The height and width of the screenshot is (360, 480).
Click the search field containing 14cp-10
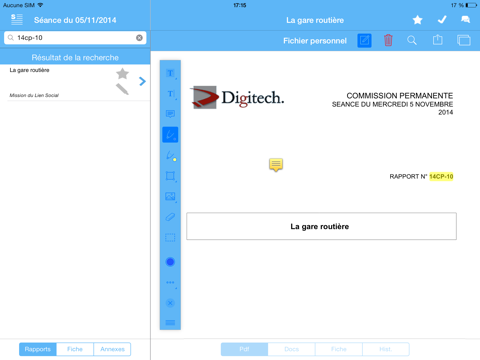coord(75,38)
